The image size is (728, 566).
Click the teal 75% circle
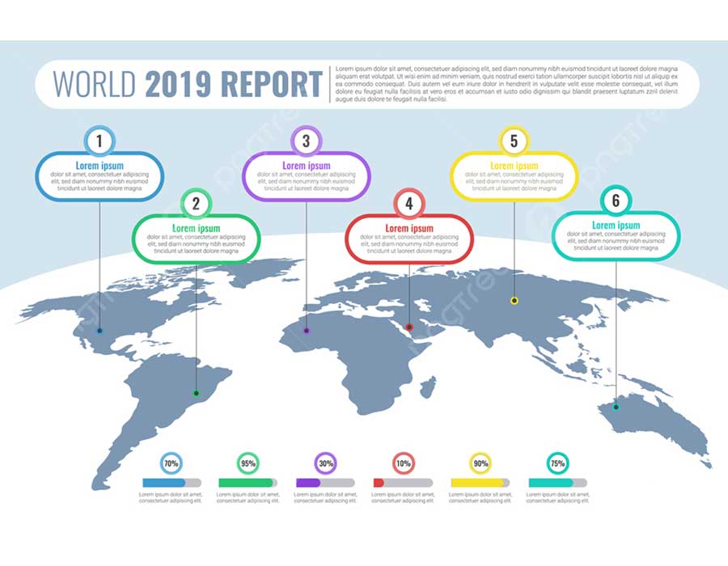tap(557, 463)
